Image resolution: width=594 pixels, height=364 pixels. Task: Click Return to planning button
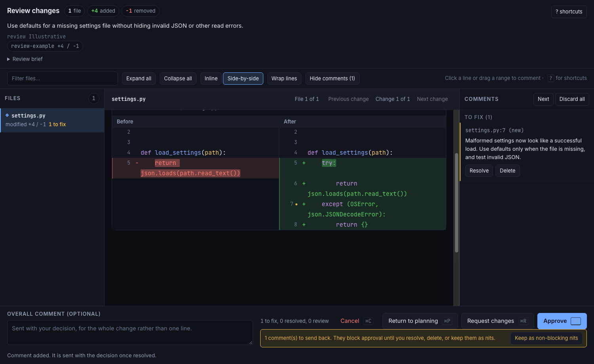[420, 321]
